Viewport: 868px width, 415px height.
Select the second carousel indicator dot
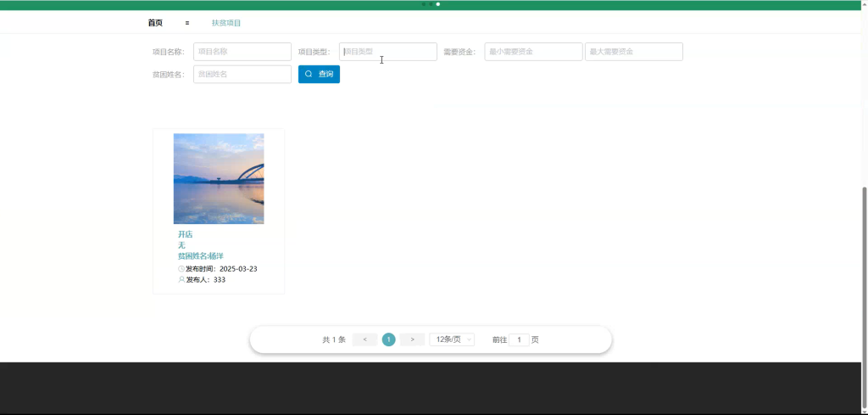pos(431,4)
